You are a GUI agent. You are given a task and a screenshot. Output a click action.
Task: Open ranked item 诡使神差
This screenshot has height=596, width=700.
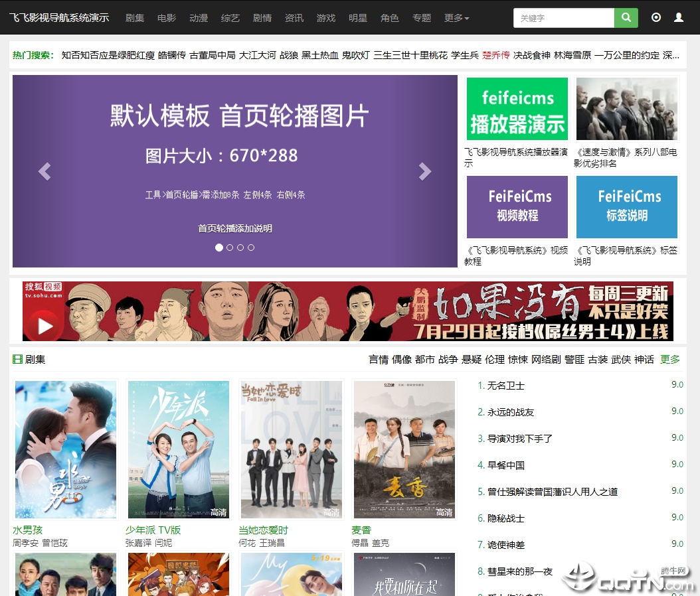tap(506, 545)
